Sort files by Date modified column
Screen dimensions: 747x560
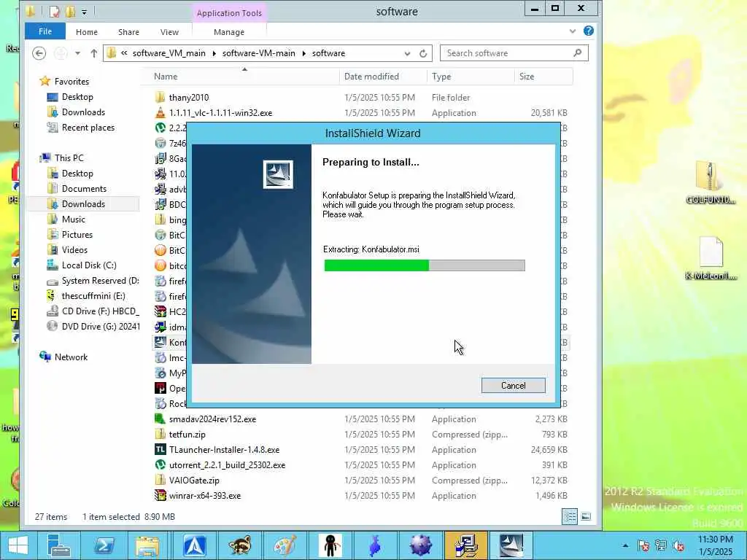tap(371, 76)
